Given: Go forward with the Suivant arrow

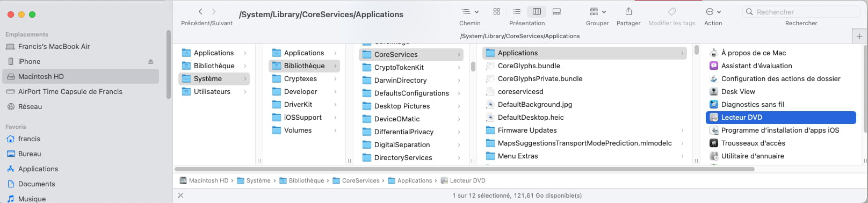Looking at the screenshot, I should pos(214,11).
